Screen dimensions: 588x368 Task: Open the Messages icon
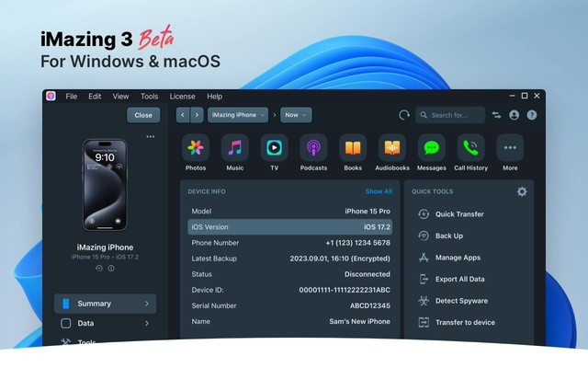[x=432, y=147]
